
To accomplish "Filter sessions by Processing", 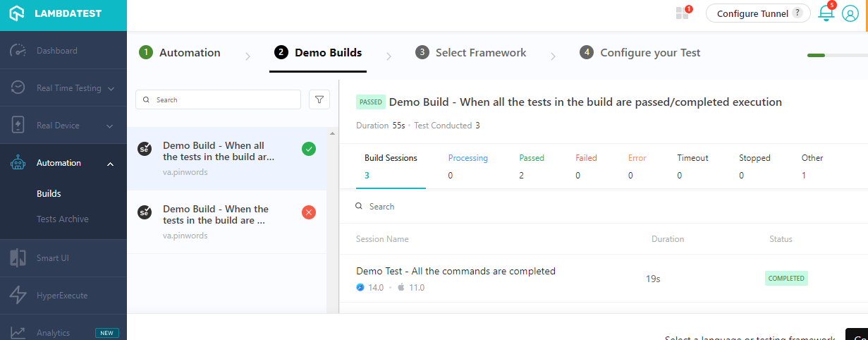I will point(468,166).
